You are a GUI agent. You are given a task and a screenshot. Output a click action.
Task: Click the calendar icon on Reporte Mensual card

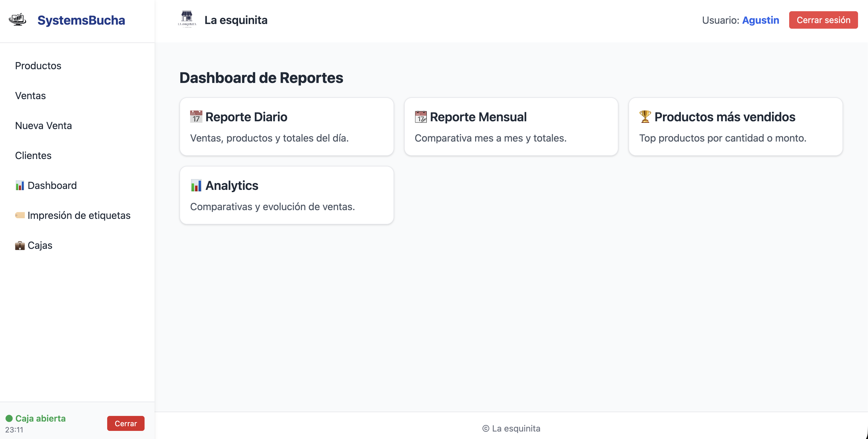pyautogui.click(x=421, y=117)
